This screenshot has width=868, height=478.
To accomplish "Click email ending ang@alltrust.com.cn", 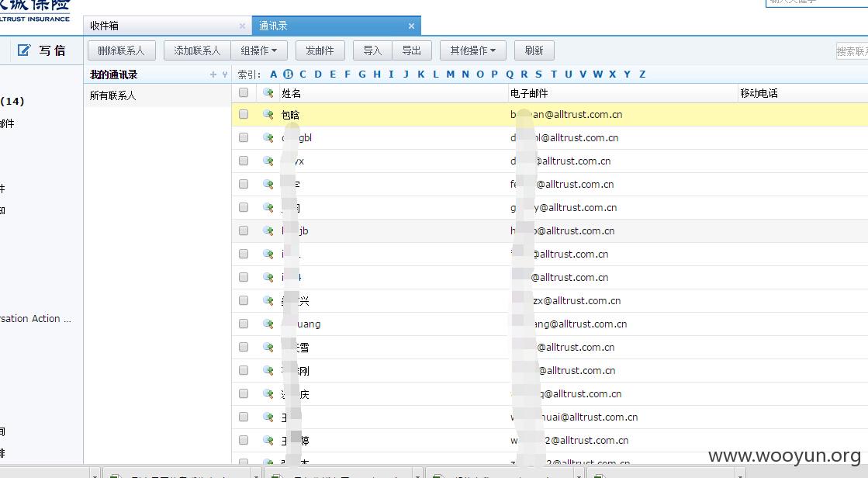I will pos(569,324).
